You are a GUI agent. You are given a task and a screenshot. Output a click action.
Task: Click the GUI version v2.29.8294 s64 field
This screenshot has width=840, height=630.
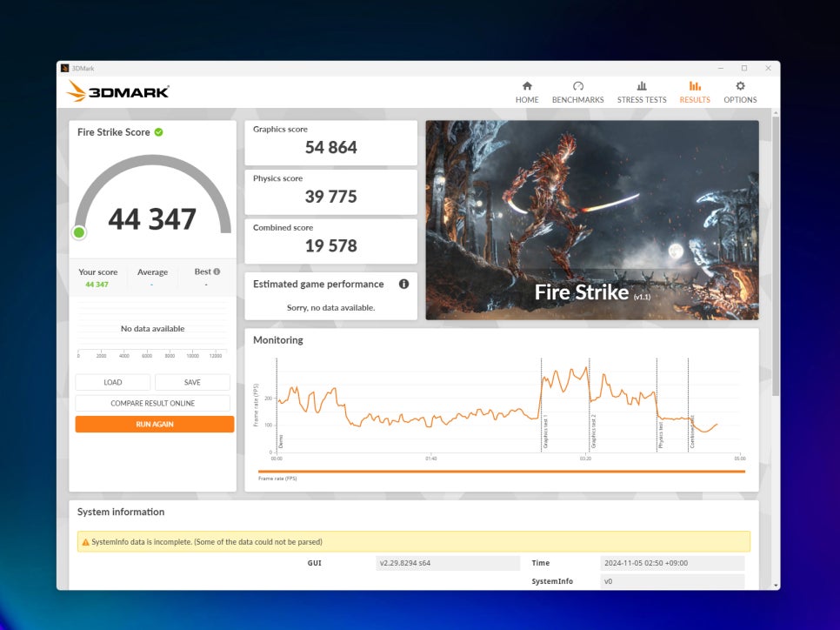point(448,563)
